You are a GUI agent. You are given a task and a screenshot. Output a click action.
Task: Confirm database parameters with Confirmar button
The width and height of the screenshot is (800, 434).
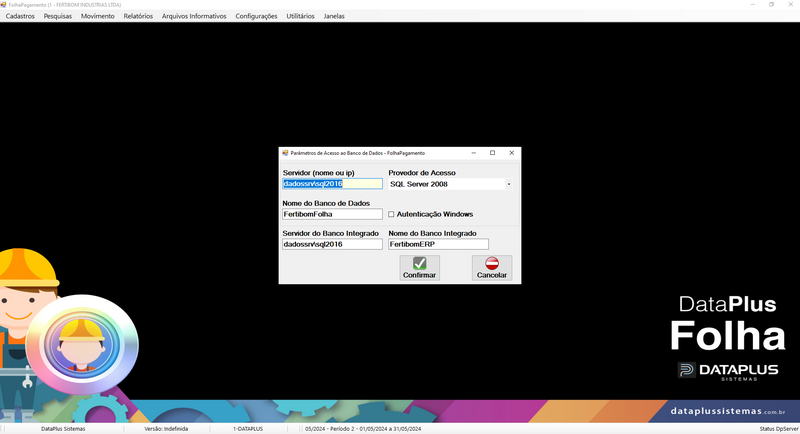[x=419, y=268]
